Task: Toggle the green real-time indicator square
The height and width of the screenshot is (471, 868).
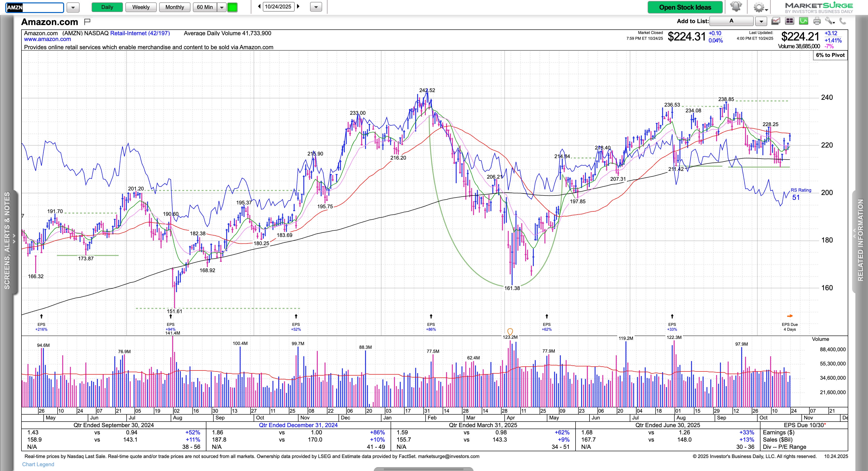Action: coord(232,7)
